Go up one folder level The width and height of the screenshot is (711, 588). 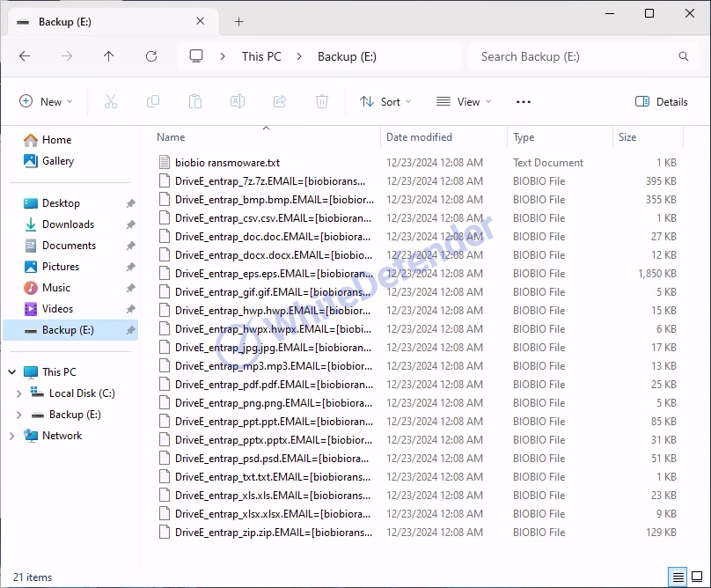click(x=109, y=56)
